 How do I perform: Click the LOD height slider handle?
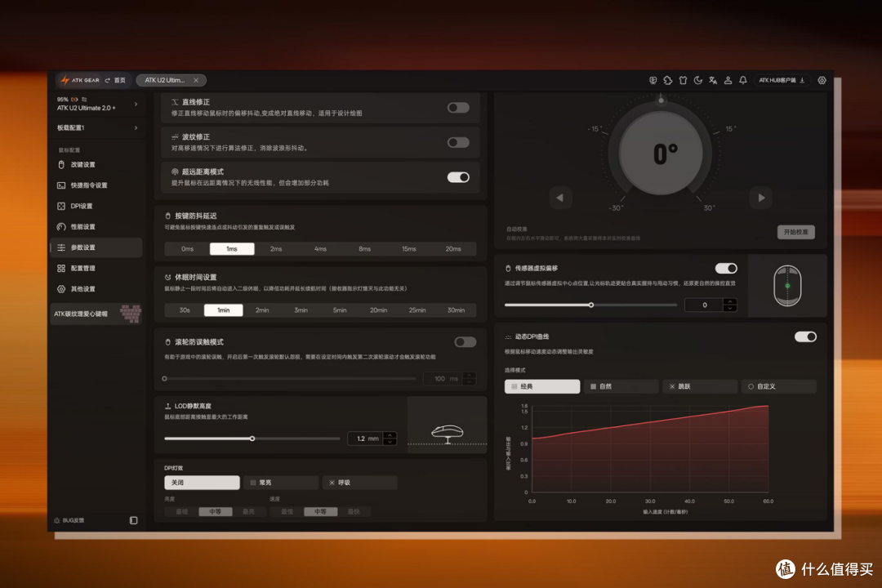coord(252,439)
